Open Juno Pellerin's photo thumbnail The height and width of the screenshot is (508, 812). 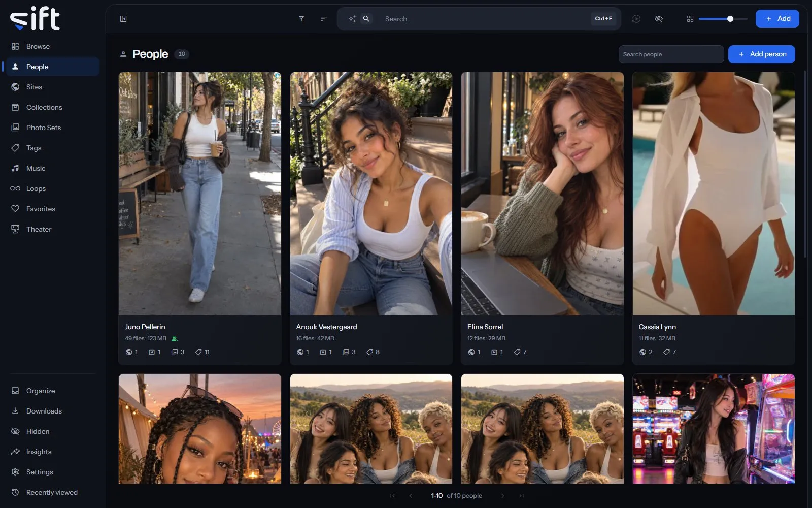200,194
